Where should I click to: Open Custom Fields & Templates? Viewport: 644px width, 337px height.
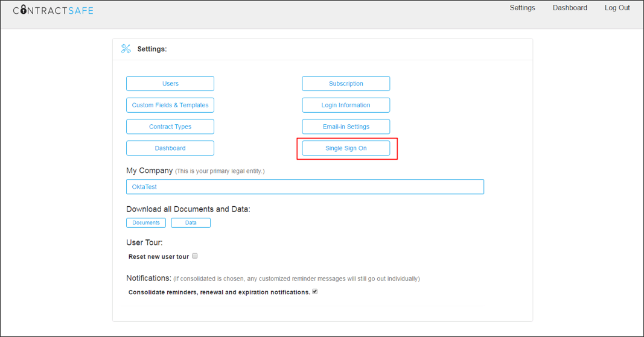[170, 105]
